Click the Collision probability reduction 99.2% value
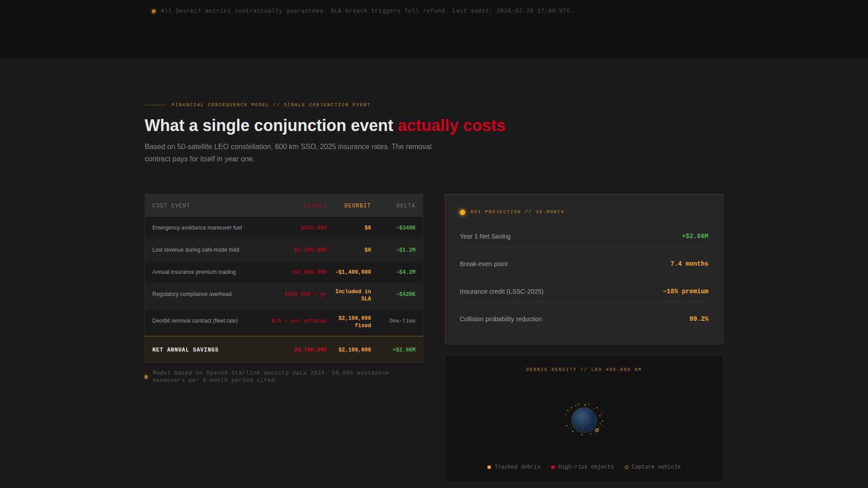 698,319
